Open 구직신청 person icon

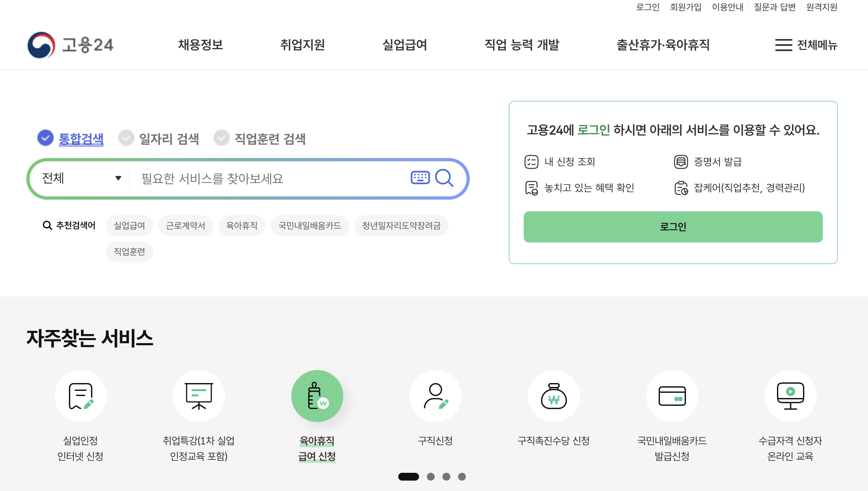pyautogui.click(x=436, y=396)
